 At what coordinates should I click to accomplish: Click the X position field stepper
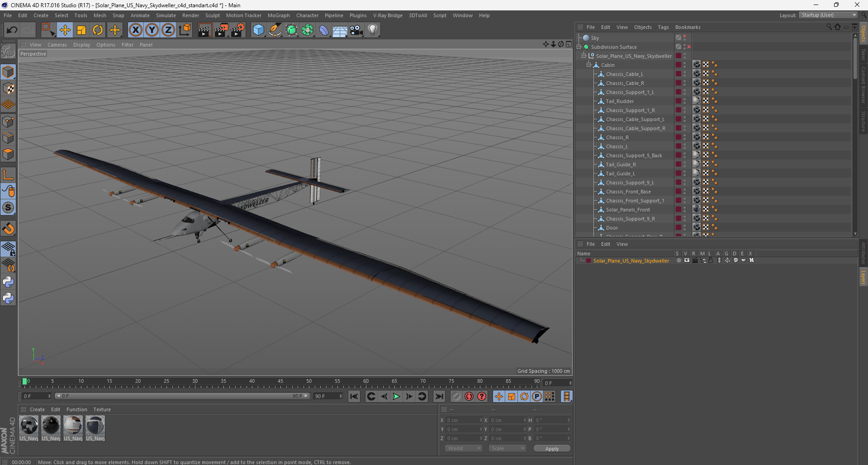click(481, 420)
